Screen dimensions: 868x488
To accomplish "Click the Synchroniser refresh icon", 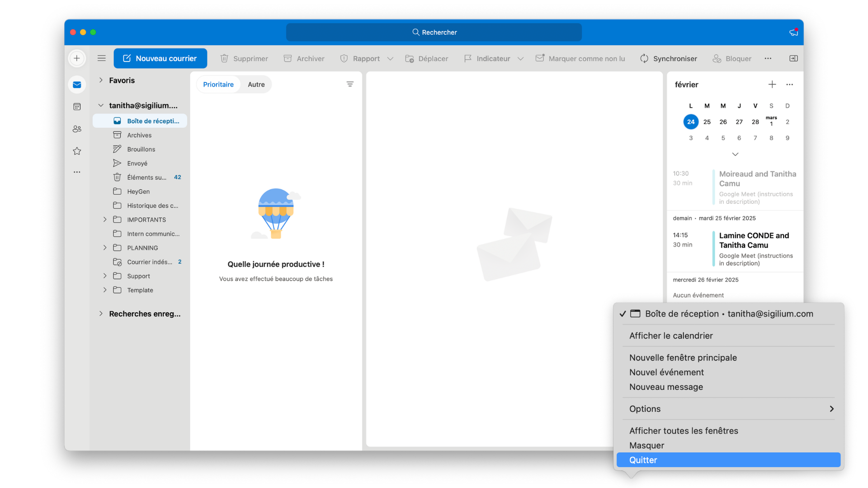I will (x=644, y=59).
